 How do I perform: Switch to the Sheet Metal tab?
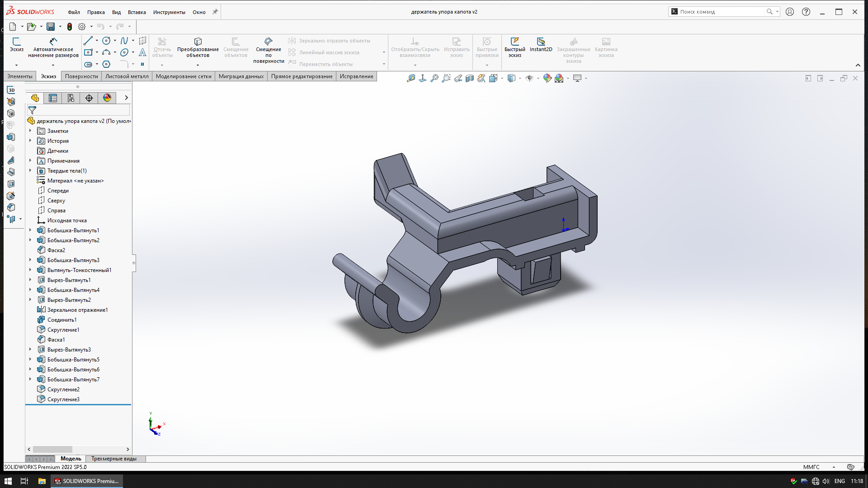pyautogui.click(x=127, y=76)
